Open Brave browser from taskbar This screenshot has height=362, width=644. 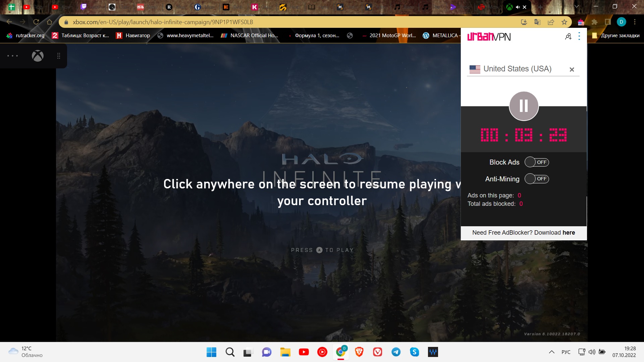point(359,352)
